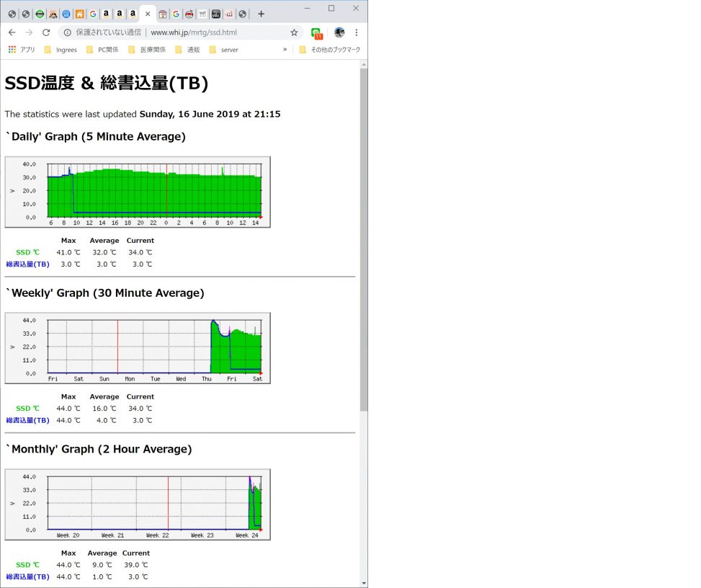Click the 39.0 ℃ current value under Monthly

tap(136, 565)
